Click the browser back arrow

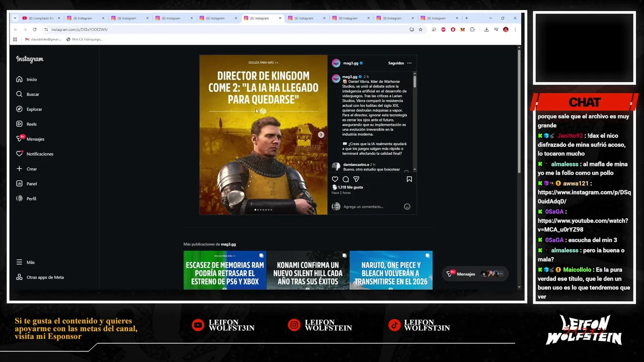click(x=16, y=30)
